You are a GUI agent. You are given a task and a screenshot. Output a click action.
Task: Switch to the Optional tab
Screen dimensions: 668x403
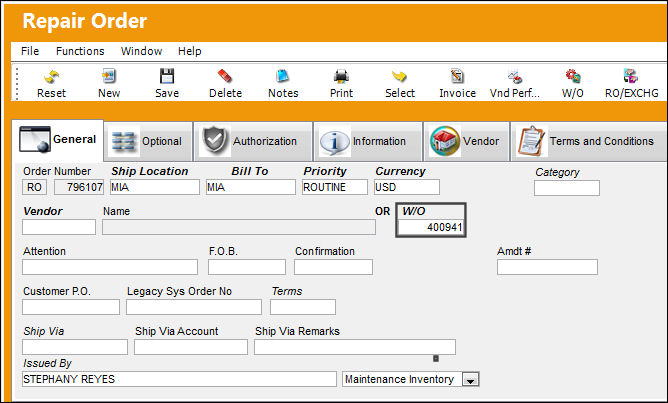pyautogui.click(x=148, y=141)
